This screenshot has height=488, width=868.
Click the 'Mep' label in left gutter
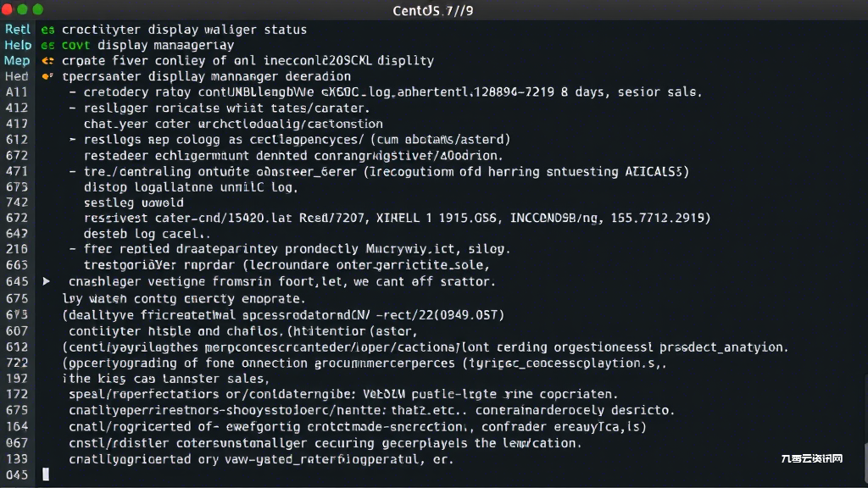pos(17,61)
